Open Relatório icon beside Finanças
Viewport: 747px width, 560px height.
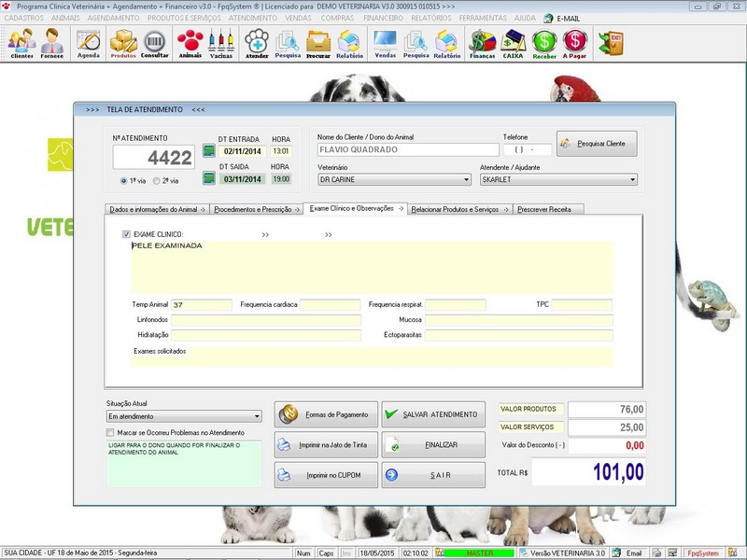click(447, 43)
